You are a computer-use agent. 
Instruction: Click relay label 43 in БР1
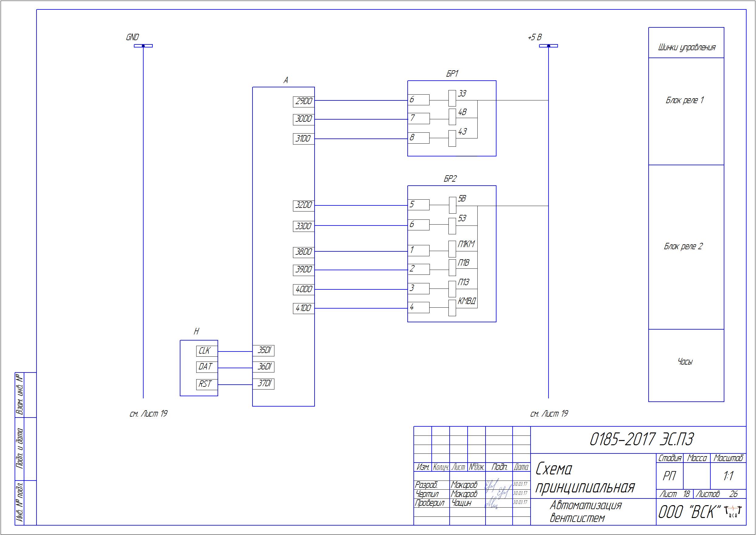(462, 131)
